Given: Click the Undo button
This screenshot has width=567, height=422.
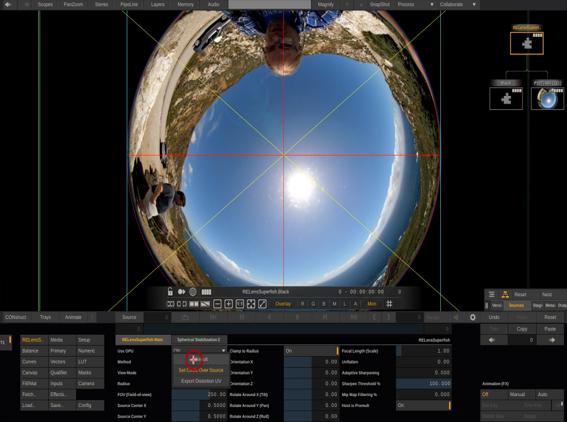Looking at the screenshot, I should 494,317.
